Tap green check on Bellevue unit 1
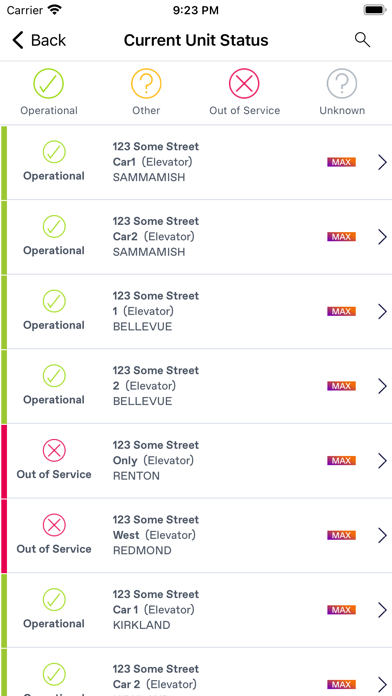392x696 pixels. pyautogui.click(x=54, y=301)
